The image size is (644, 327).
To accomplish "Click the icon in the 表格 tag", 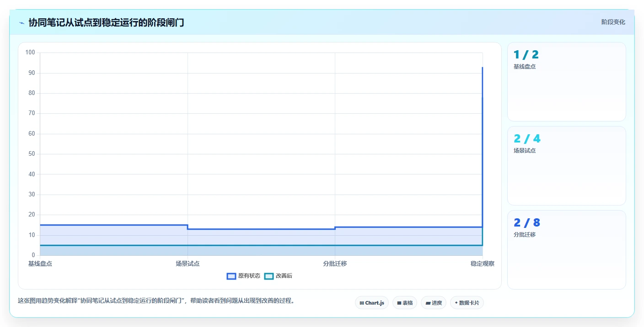I will tap(399, 303).
